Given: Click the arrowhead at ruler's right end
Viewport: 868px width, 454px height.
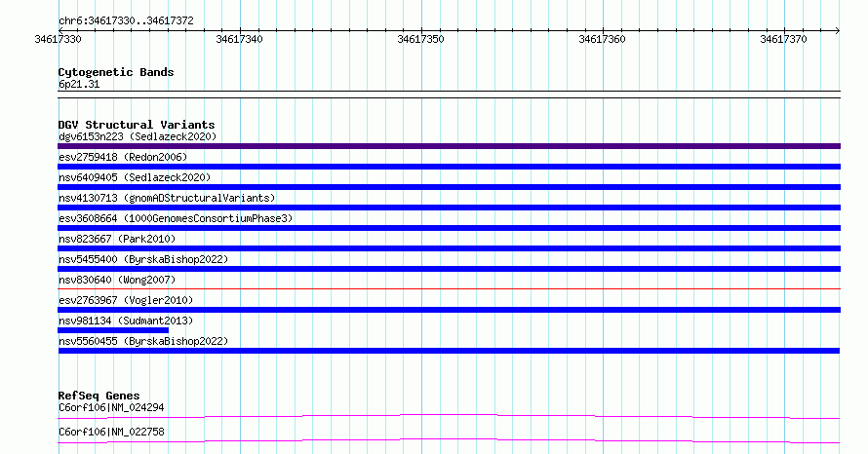Looking at the screenshot, I should coord(838,30).
